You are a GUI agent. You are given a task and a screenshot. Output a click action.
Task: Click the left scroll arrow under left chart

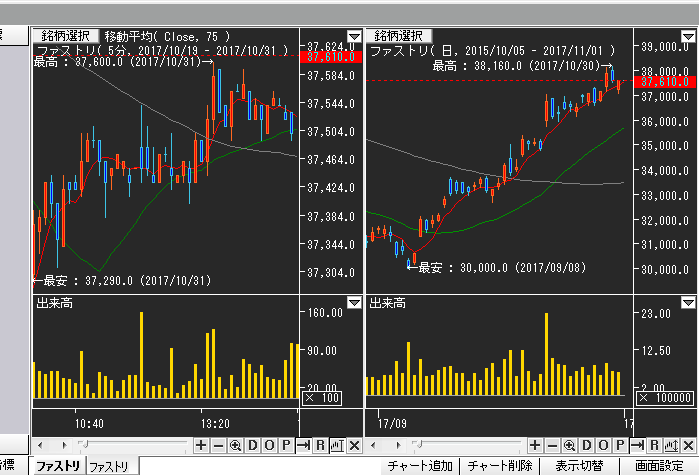39,445
